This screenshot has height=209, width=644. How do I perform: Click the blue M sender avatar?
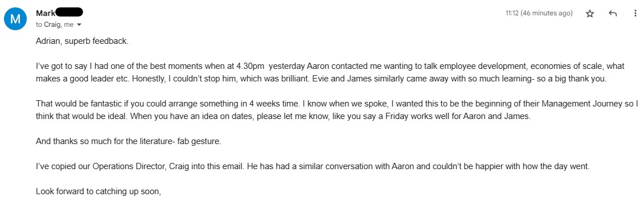click(15, 19)
